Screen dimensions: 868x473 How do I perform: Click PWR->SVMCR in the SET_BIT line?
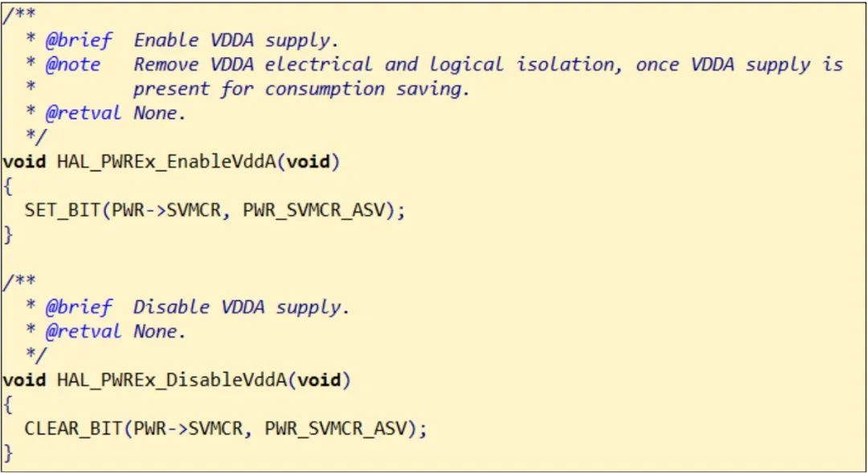166,210
